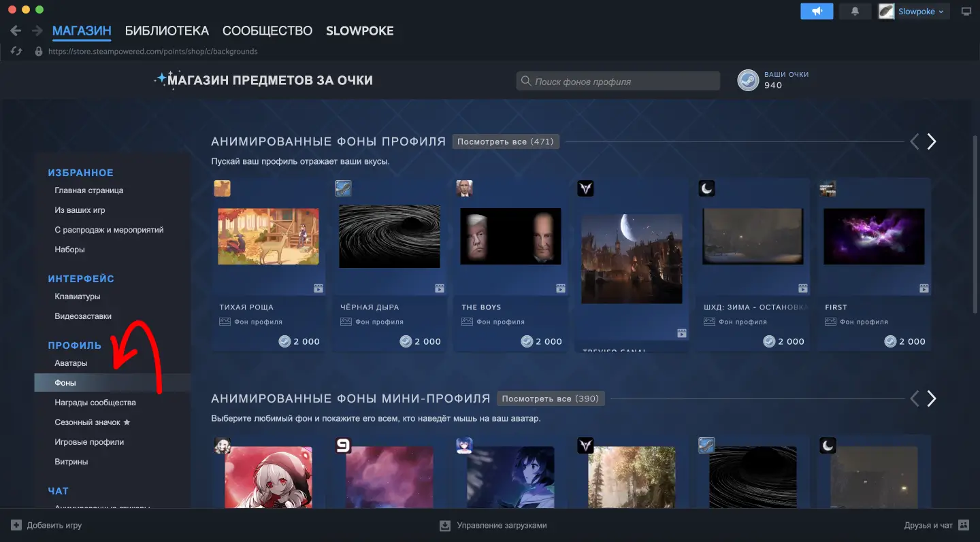Open the СООБЩЕСТВО menu item

pos(267,31)
